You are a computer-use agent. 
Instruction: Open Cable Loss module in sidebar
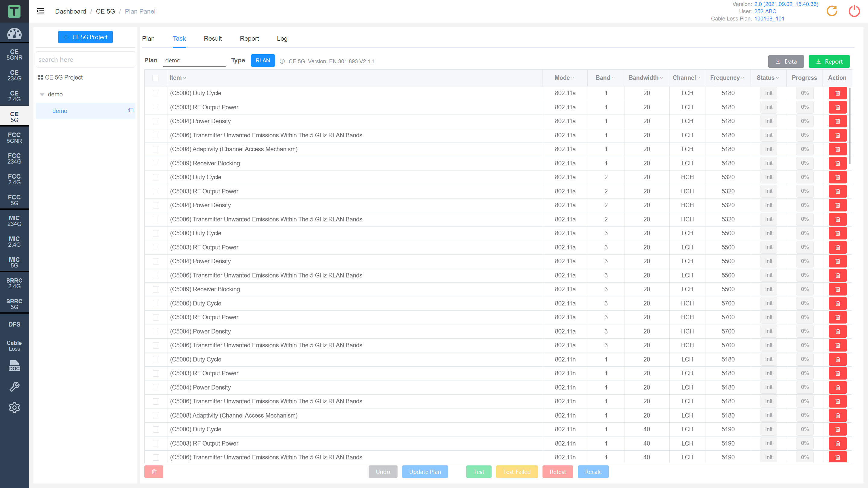click(14, 346)
